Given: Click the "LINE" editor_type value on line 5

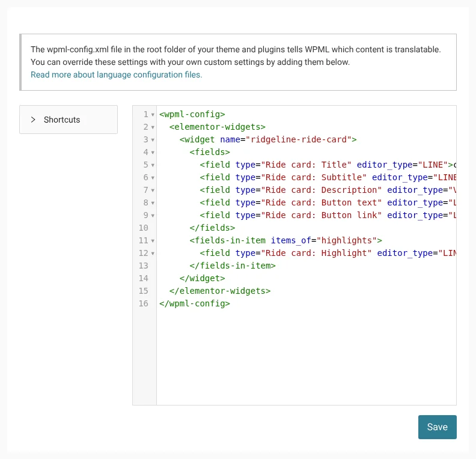Looking at the screenshot, I should [433, 165].
